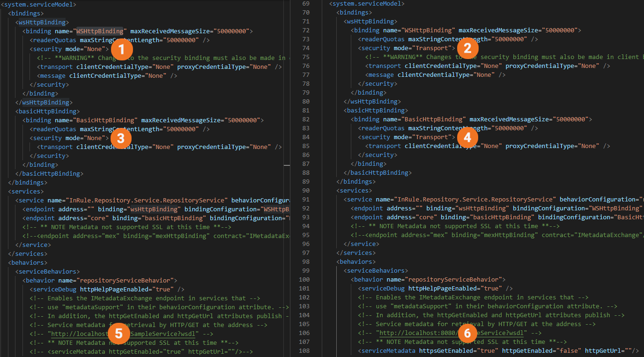The image size is (644, 357).
Task: Click the highlighted "WSHttpBinding" name in left pane
Action: tap(100, 31)
